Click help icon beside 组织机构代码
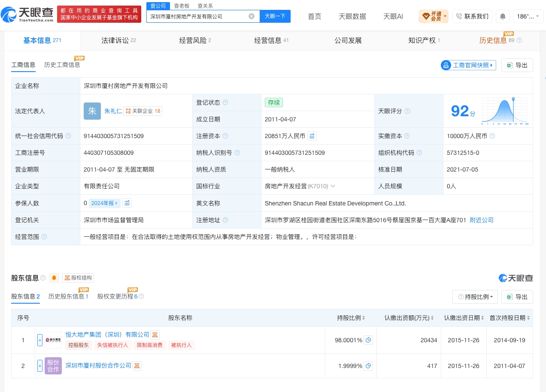The image size is (546, 392). point(419,153)
